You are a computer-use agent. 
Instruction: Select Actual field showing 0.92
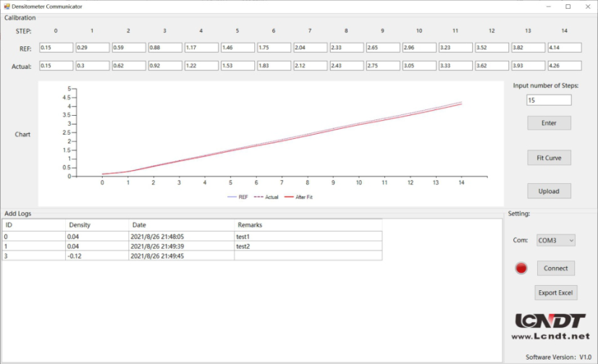pyautogui.click(x=165, y=66)
